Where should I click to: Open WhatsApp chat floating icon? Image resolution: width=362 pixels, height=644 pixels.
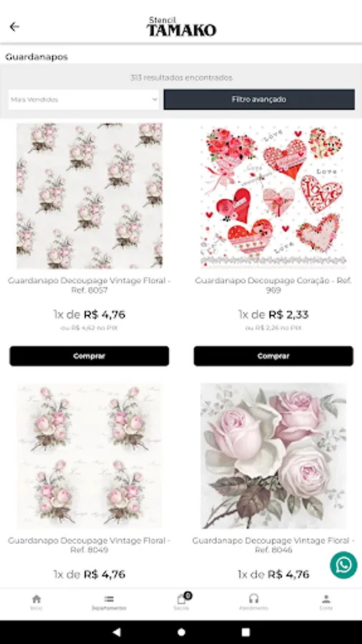point(343,565)
